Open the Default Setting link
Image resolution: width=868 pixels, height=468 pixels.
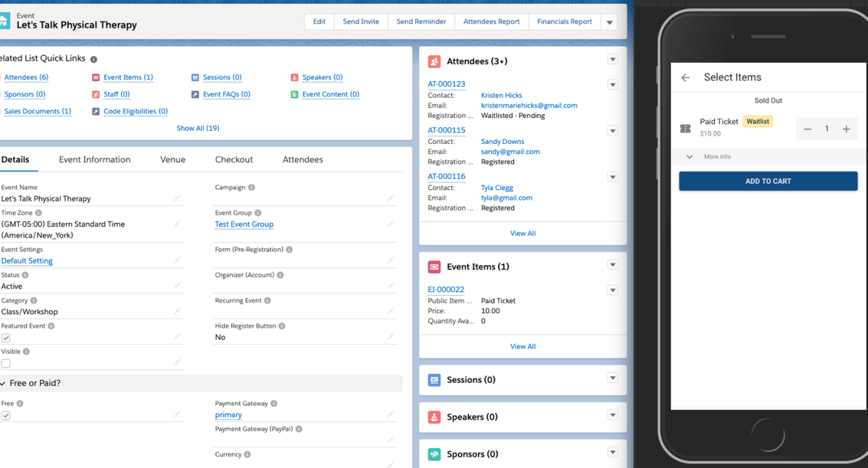[x=27, y=262]
